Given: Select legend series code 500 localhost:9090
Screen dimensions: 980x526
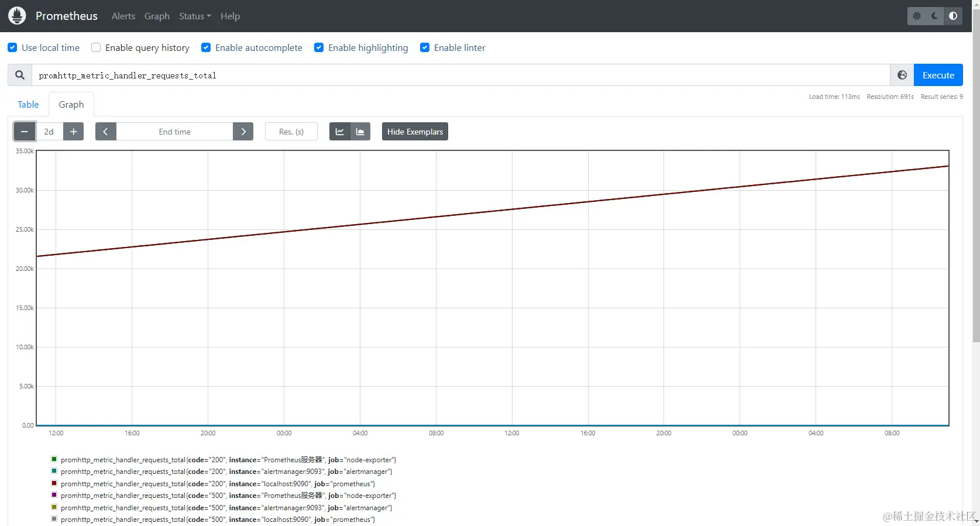Looking at the screenshot, I should (x=218, y=520).
